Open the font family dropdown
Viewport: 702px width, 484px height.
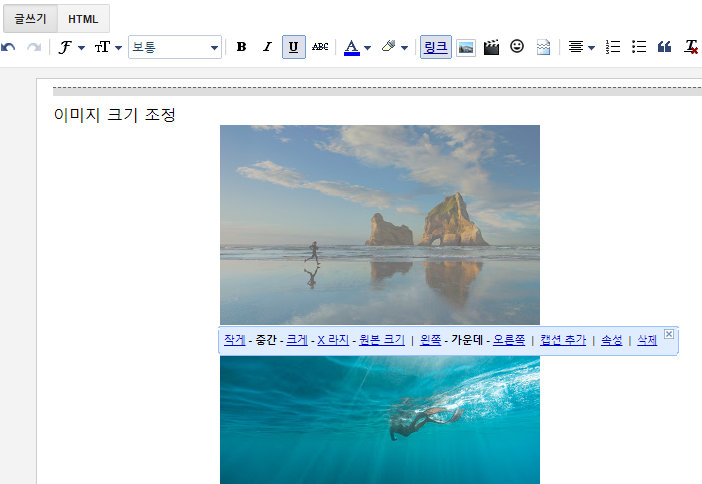[x=71, y=47]
